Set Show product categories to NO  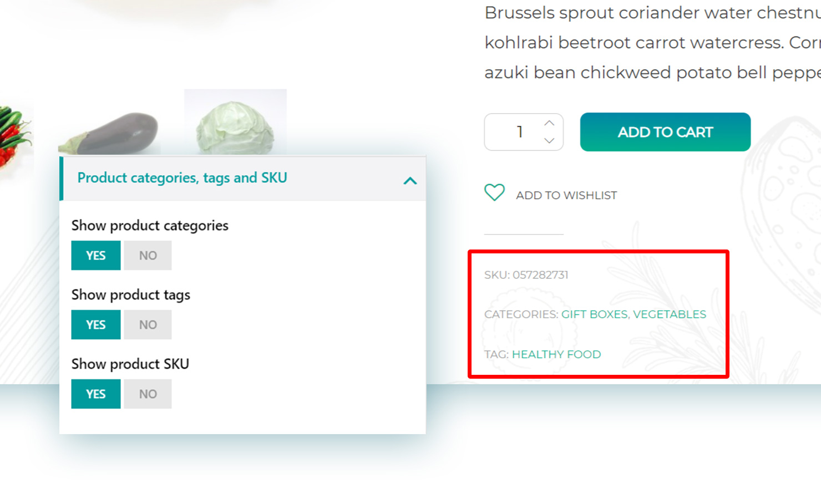click(x=148, y=256)
